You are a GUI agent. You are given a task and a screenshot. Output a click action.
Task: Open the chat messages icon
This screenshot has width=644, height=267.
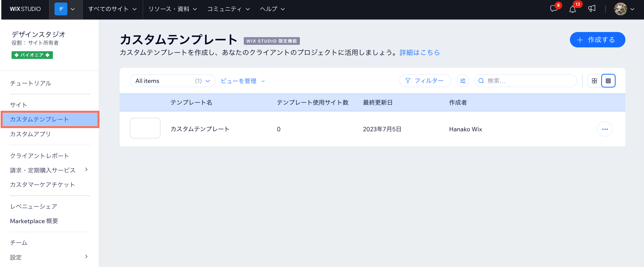[554, 9]
